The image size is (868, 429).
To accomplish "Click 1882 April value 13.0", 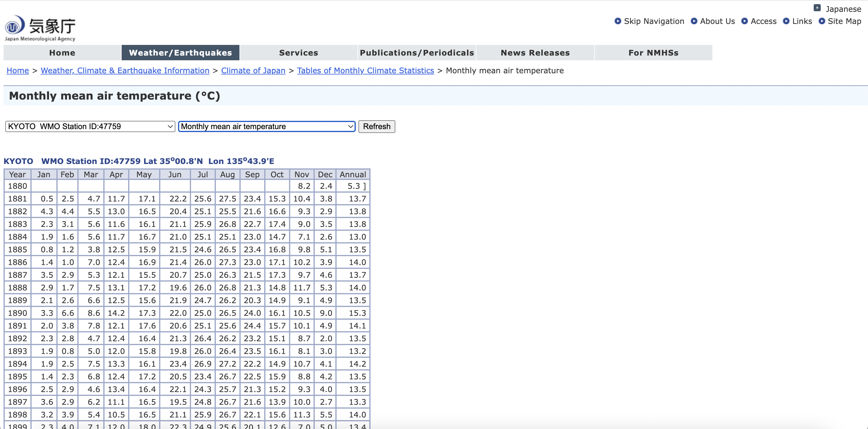I will 116,212.
